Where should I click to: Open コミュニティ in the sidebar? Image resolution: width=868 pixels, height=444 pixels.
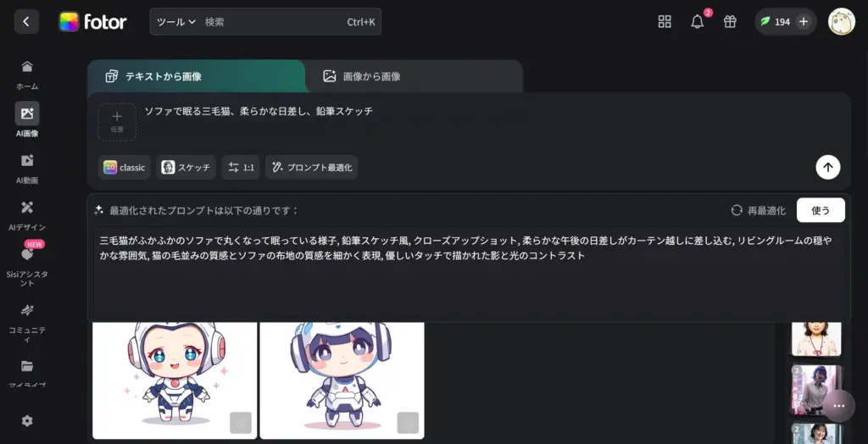(27, 322)
